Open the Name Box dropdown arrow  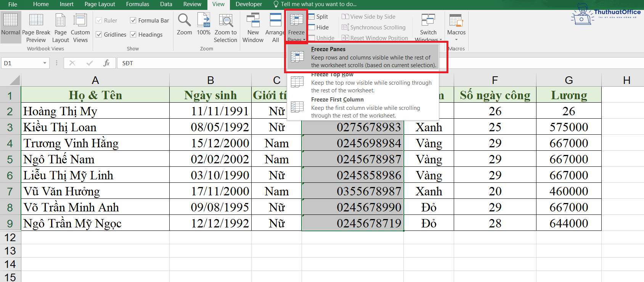point(45,63)
